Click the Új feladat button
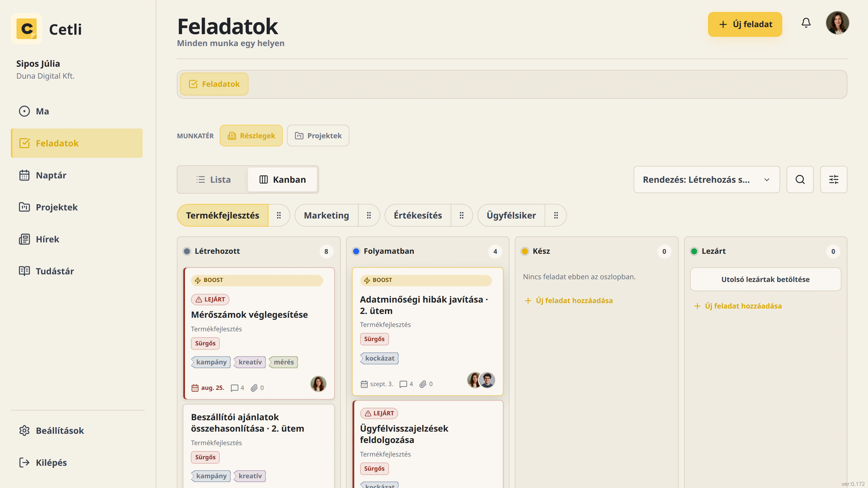Viewport: 868px width, 488px height. click(745, 24)
